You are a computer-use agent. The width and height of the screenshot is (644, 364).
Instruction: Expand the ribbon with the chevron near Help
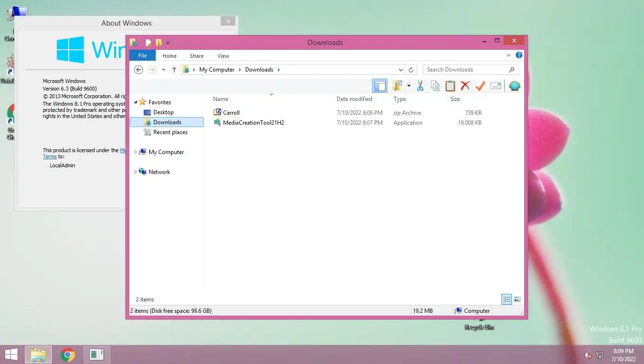[x=509, y=55]
